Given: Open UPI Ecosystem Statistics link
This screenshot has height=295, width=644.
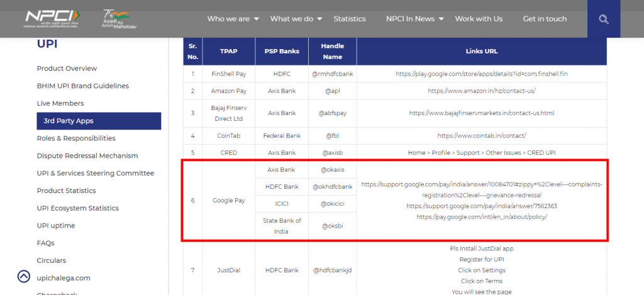Looking at the screenshot, I should pos(78,208).
